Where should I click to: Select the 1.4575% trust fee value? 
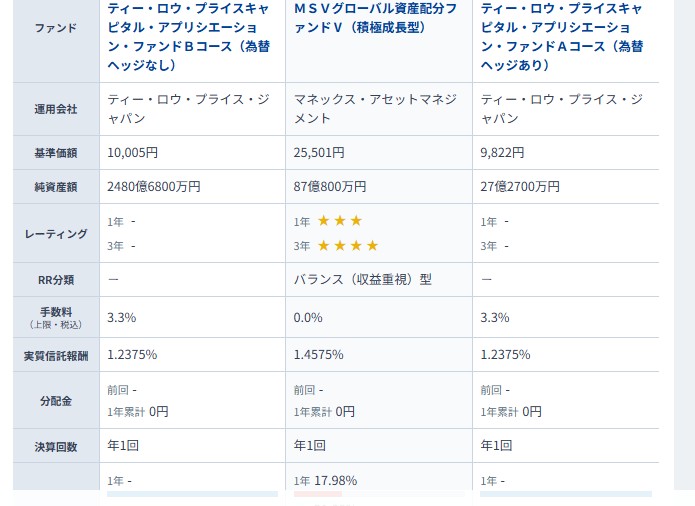pyautogui.click(x=320, y=355)
